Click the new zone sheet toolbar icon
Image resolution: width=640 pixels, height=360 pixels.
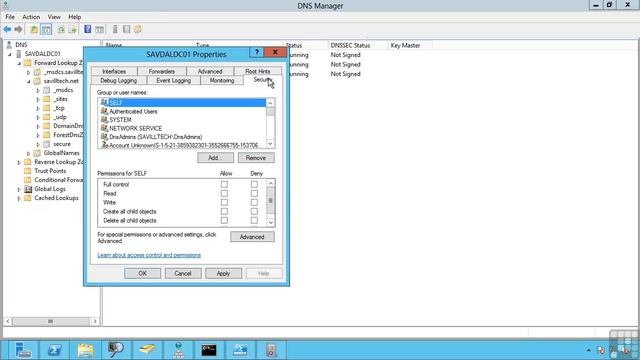coord(127,29)
